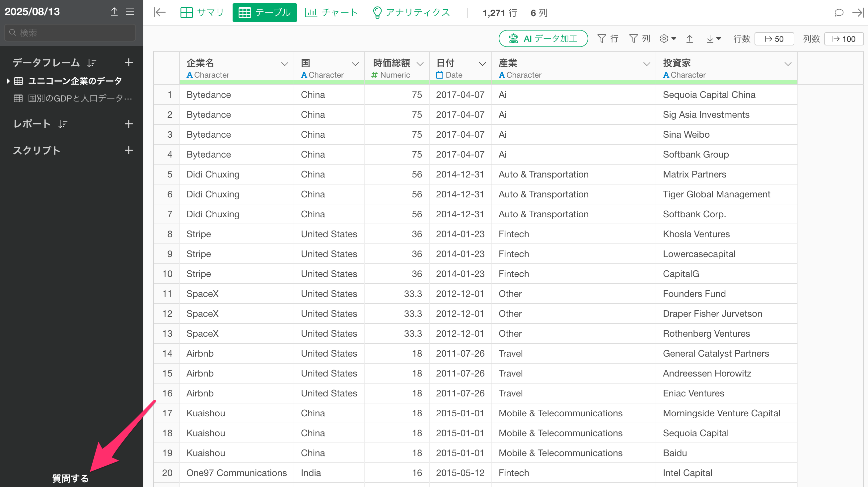Add a new data frame with the plus icon
The image size is (868, 487).
tap(128, 62)
